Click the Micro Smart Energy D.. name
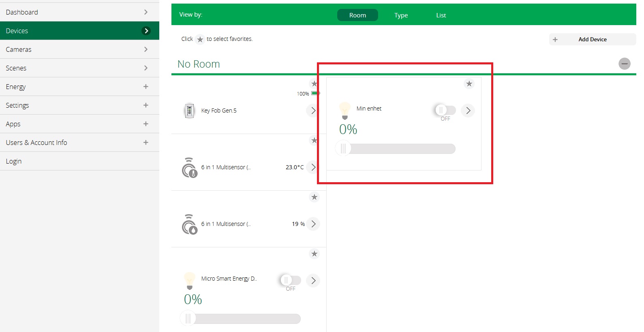644x332 pixels. coord(229,279)
